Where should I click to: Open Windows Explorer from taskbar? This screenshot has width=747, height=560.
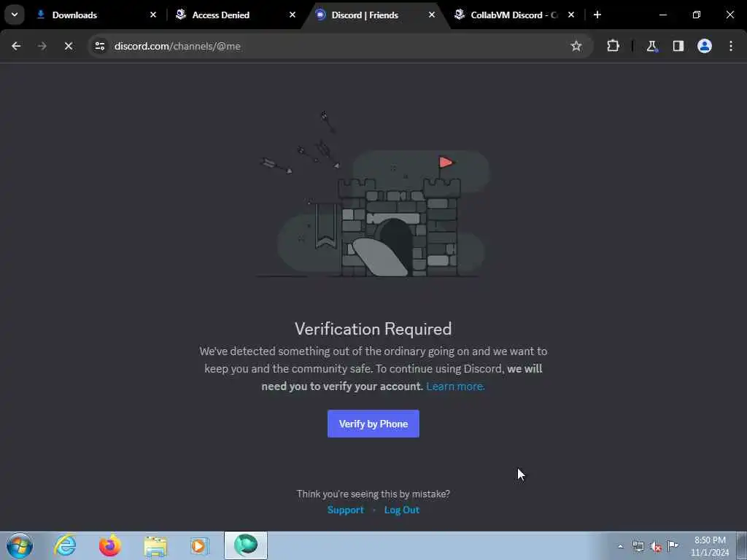pyautogui.click(x=155, y=545)
